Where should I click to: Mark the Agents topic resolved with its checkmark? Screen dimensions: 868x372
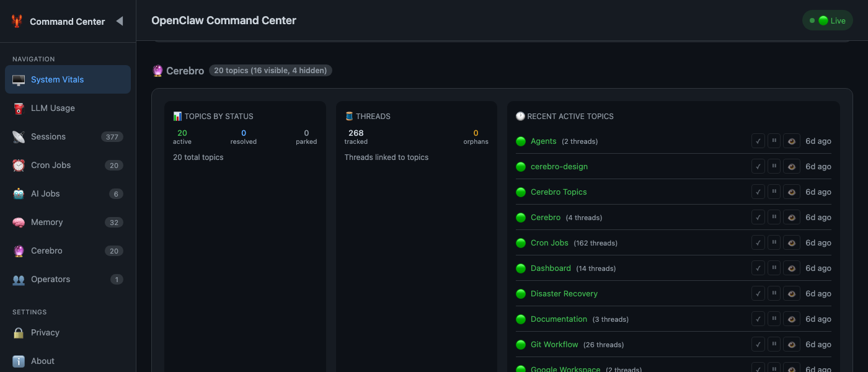tap(758, 141)
